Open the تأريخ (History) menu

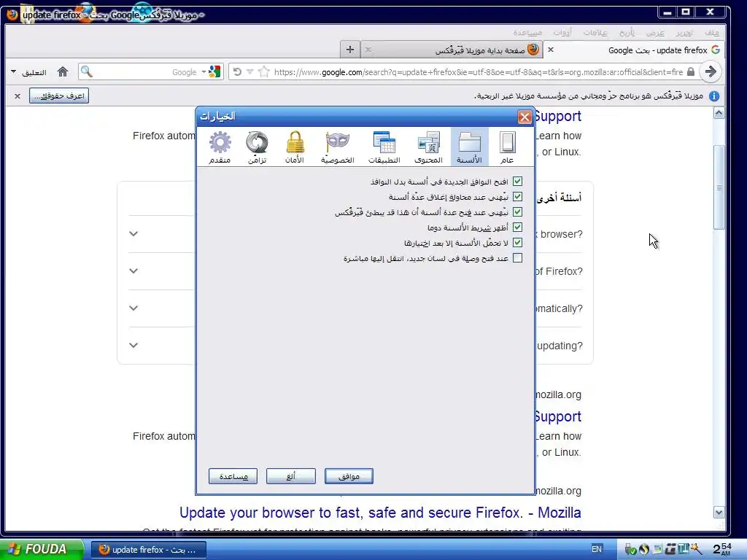[x=627, y=32]
